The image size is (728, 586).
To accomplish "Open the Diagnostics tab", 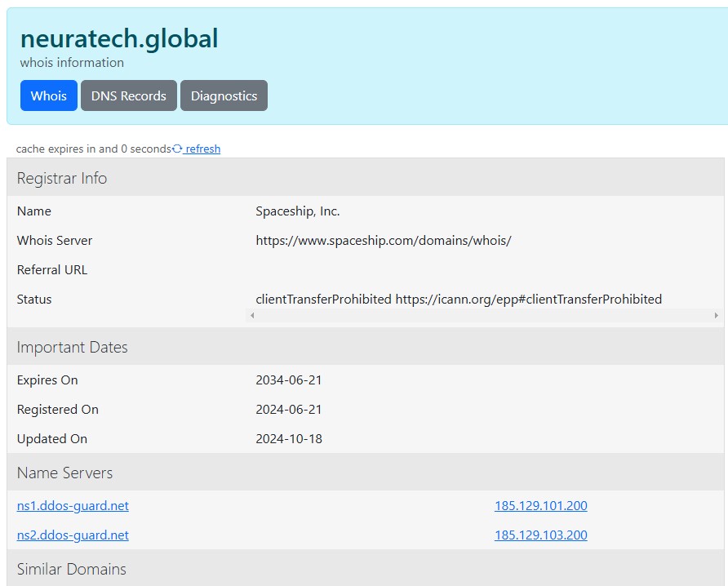I will point(224,95).
